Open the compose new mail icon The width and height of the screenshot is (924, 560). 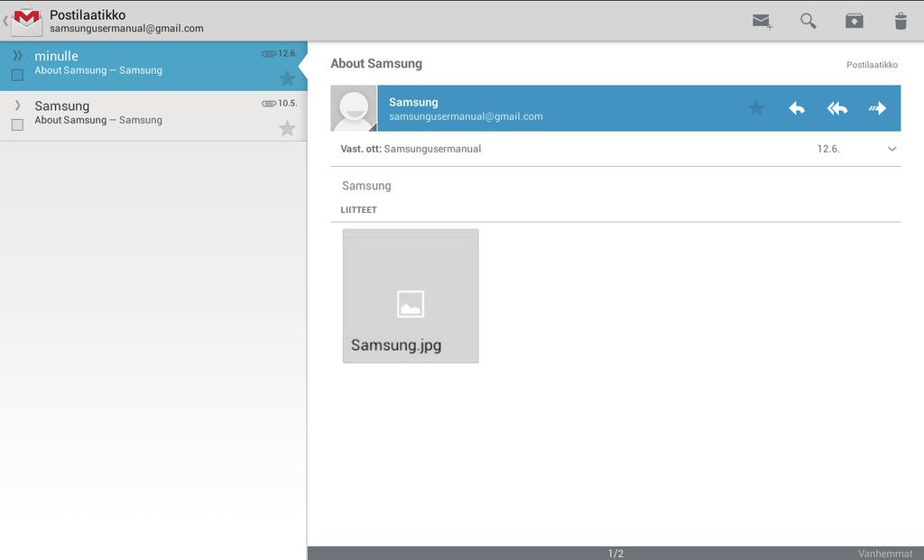pyautogui.click(x=762, y=22)
